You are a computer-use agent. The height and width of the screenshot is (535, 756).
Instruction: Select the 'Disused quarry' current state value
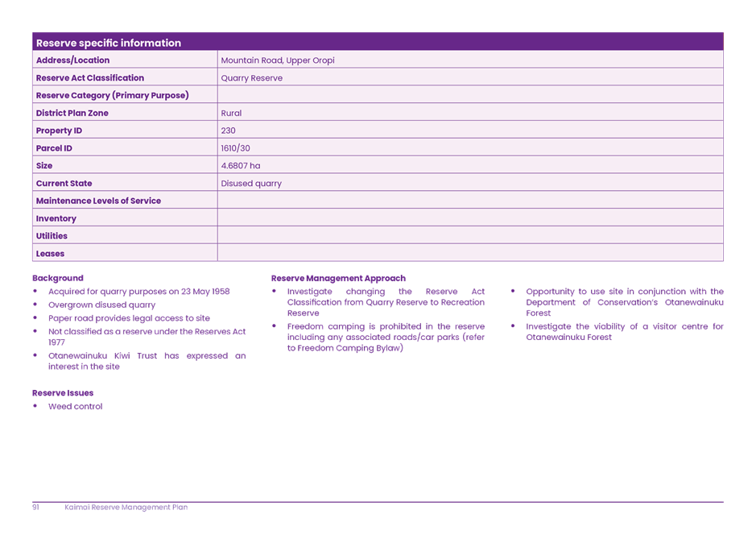pyautogui.click(x=251, y=184)
